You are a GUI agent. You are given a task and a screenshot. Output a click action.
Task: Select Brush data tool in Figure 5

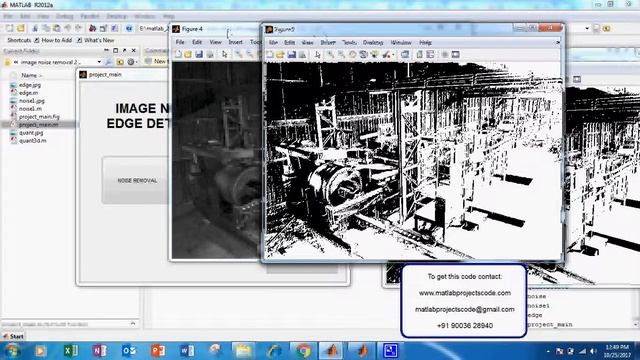point(386,54)
